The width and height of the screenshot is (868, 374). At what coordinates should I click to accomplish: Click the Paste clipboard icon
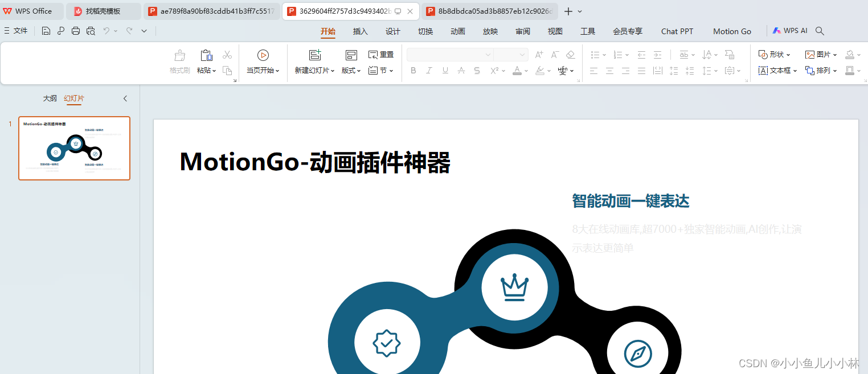point(206,55)
